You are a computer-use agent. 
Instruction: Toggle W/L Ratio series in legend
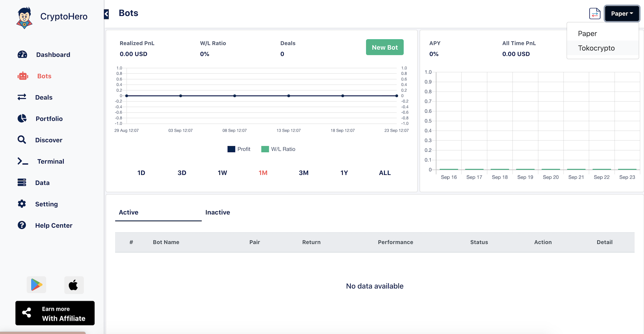point(278,149)
